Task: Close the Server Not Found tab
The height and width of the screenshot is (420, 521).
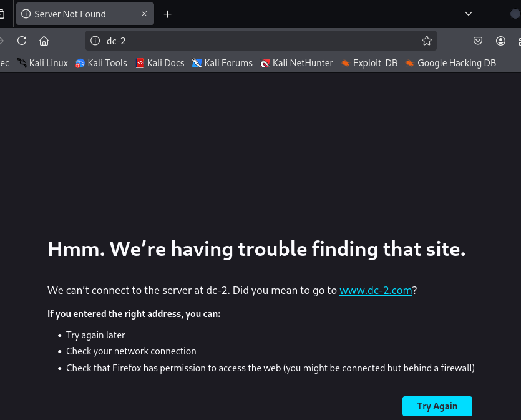Action: pos(144,14)
